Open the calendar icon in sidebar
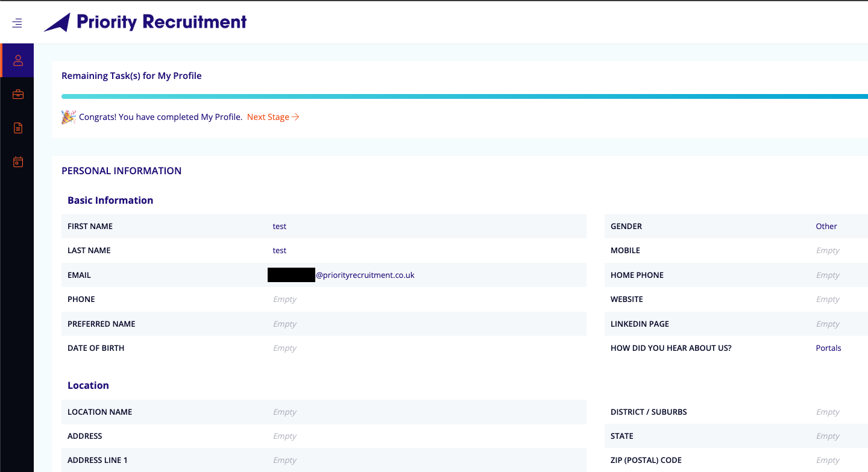 (x=17, y=162)
